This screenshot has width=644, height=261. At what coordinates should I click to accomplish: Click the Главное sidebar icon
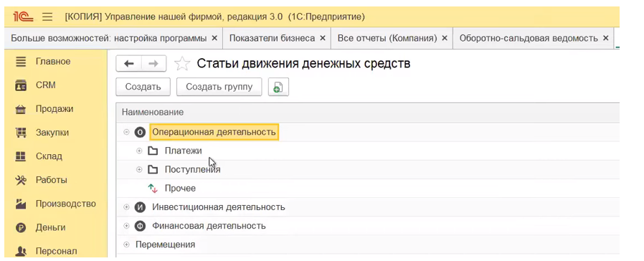21,62
